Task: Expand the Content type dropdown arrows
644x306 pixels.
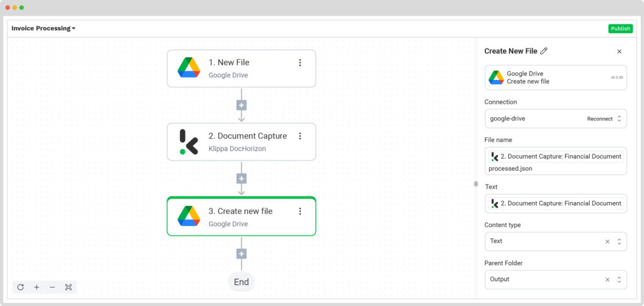Action: (x=619, y=241)
